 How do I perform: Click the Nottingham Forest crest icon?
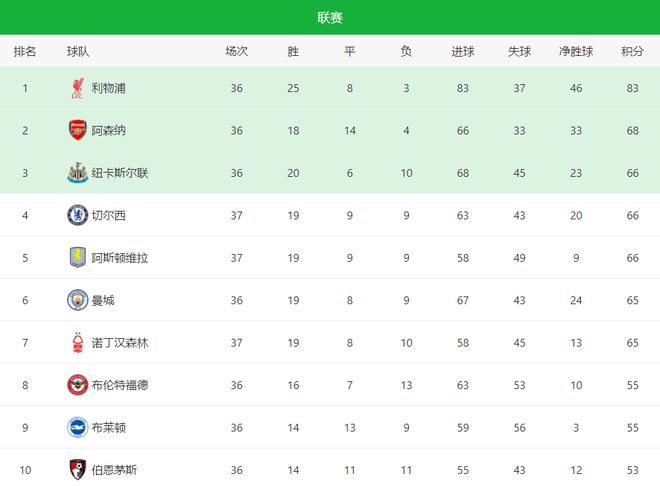pos(76,342)
